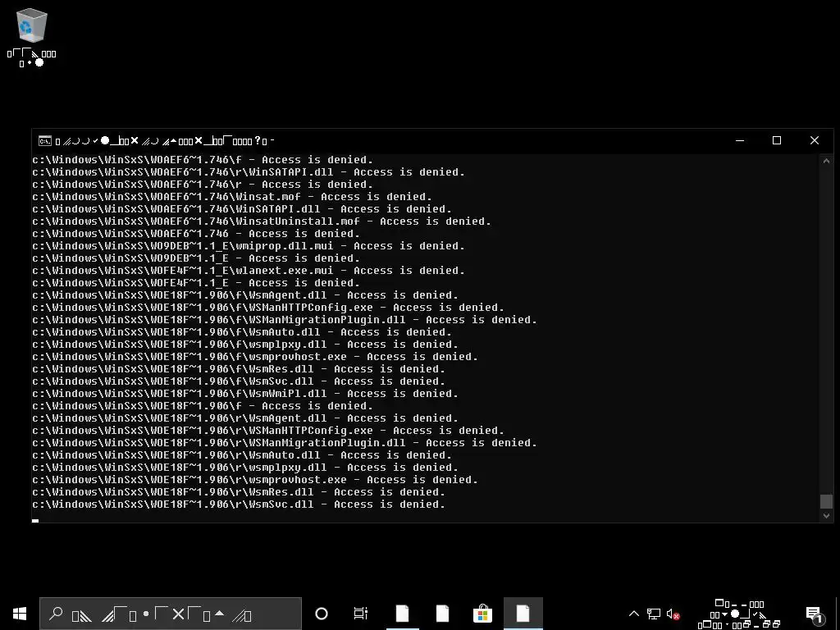Open the Windows Start menu
This screenshot has height=630, width=840.
tap(20, 614)
